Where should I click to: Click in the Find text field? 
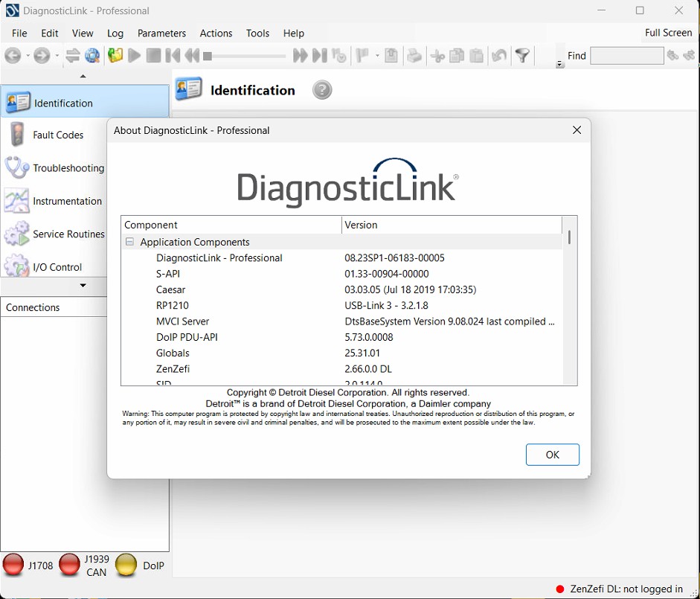[x=626, y=56]
